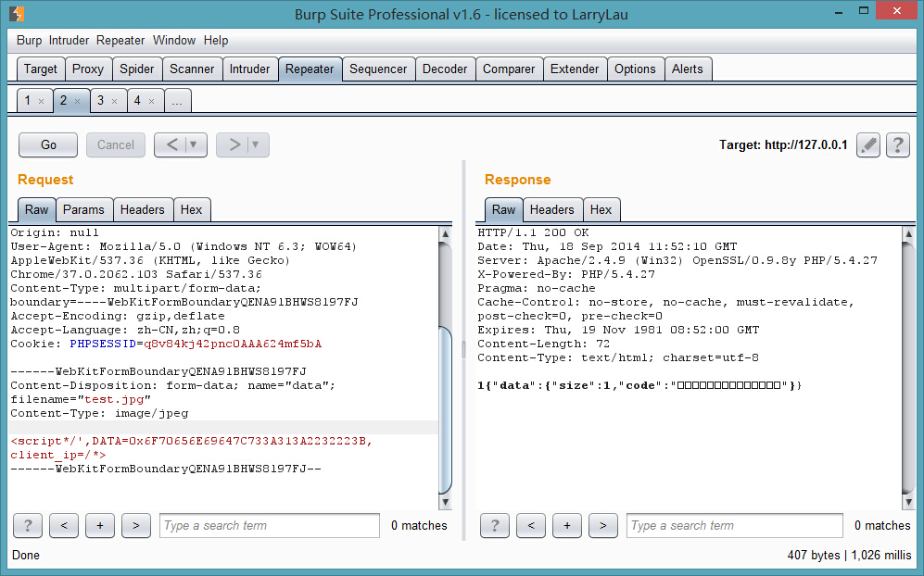Click the PHPSESSID cookie value text

point(233,344)
